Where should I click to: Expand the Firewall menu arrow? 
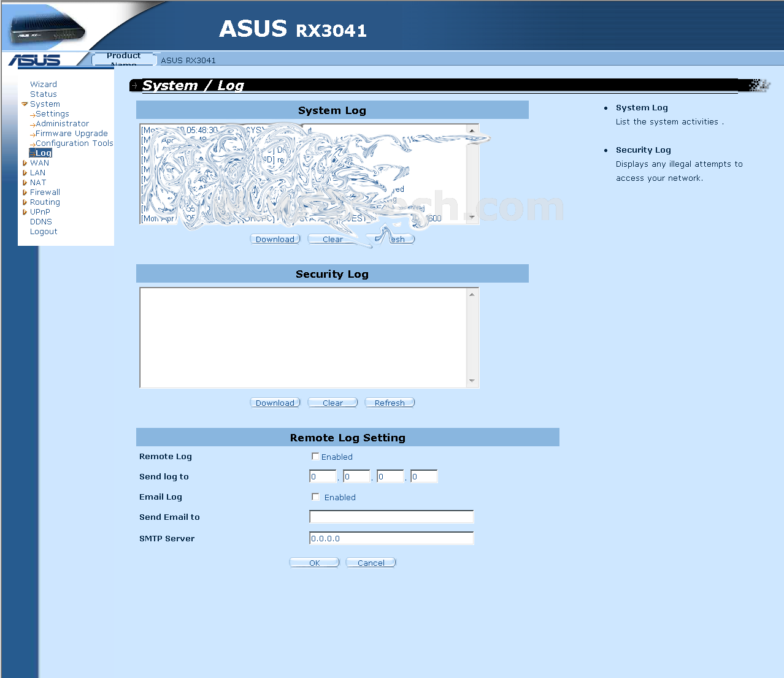pos(25,192)
